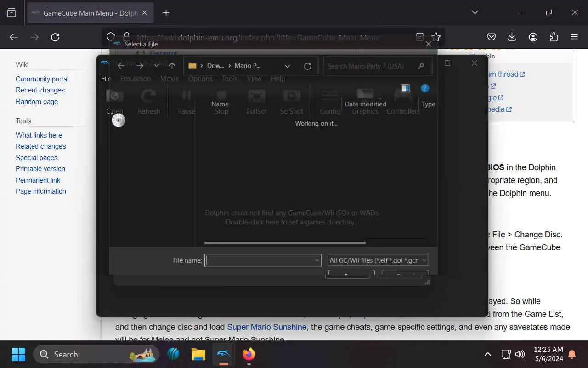The image size is (588, 368).
Task: Open Recent changes wiki link
Action: 40,90
